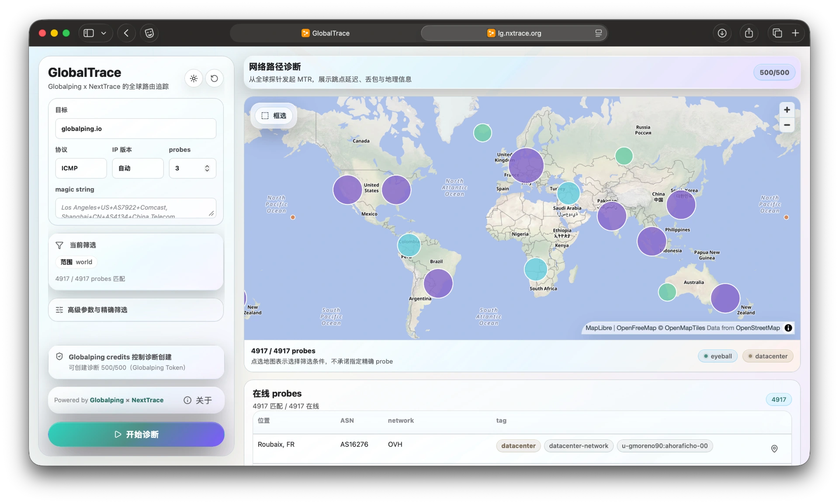
Task: Open the IP version 自动 dropdown
Action: 138,168
